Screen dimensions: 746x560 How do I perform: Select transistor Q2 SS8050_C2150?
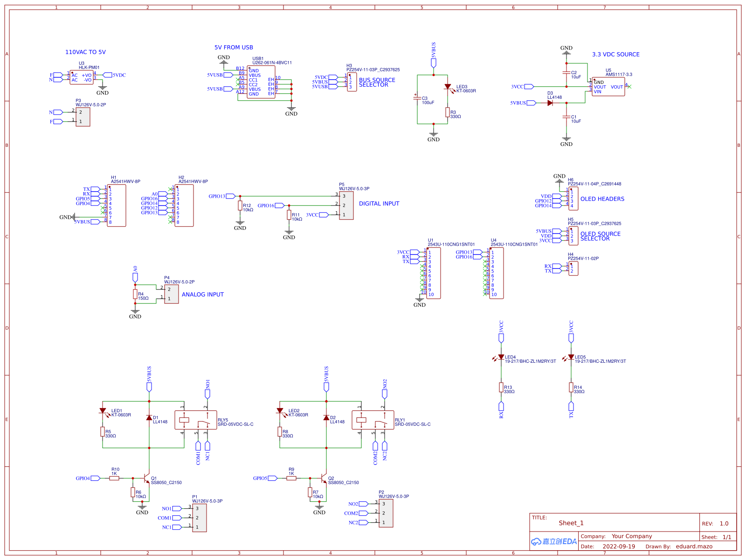tap(324, 479)
